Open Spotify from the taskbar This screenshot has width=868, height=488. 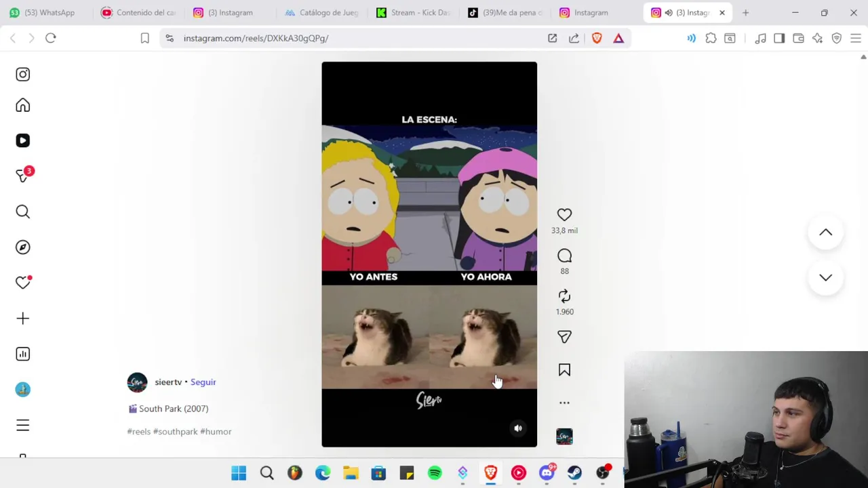(435, 473)
